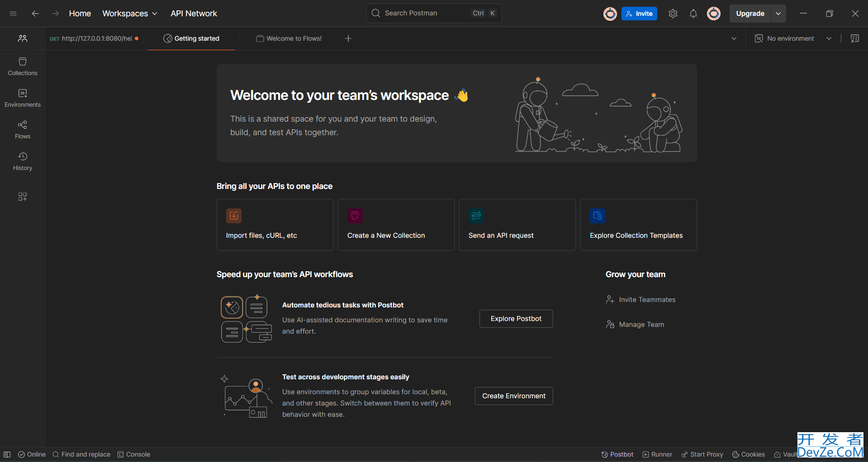Open Flows in the sidebar
The height and width of the screenshot is (462, 868).
[23, 130]
